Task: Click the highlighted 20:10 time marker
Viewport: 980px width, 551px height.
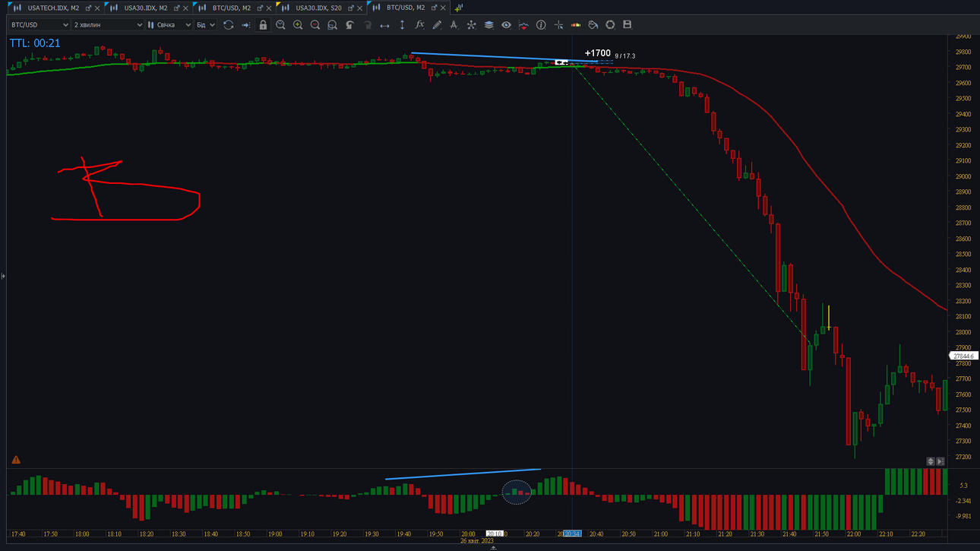Action: click(x=495, y=534)
